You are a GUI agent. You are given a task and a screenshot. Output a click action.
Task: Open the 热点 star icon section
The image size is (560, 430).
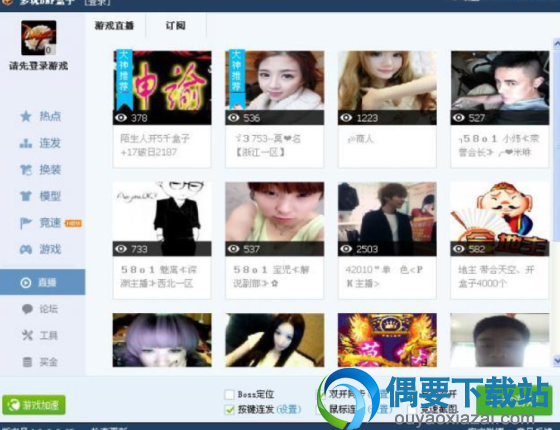coord(26,116)
